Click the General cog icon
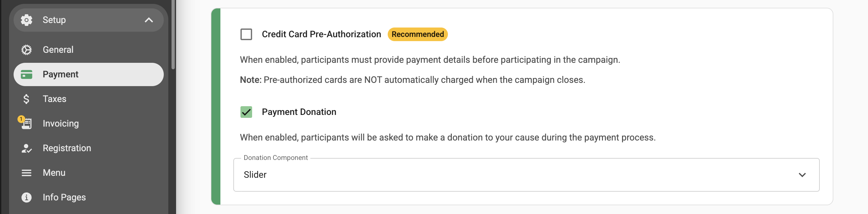This screenshot has height=214, width=868. pos(26,50)
